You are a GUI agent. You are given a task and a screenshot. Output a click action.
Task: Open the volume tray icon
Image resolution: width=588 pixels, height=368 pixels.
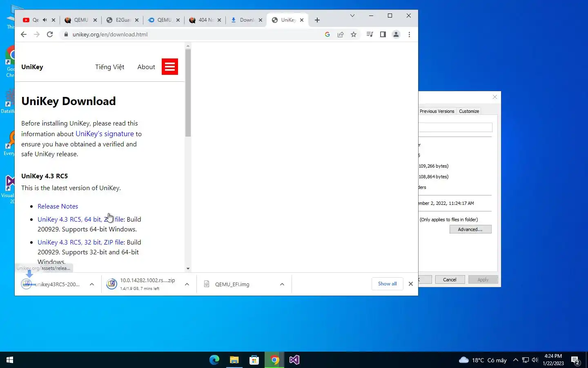(535, 360)
